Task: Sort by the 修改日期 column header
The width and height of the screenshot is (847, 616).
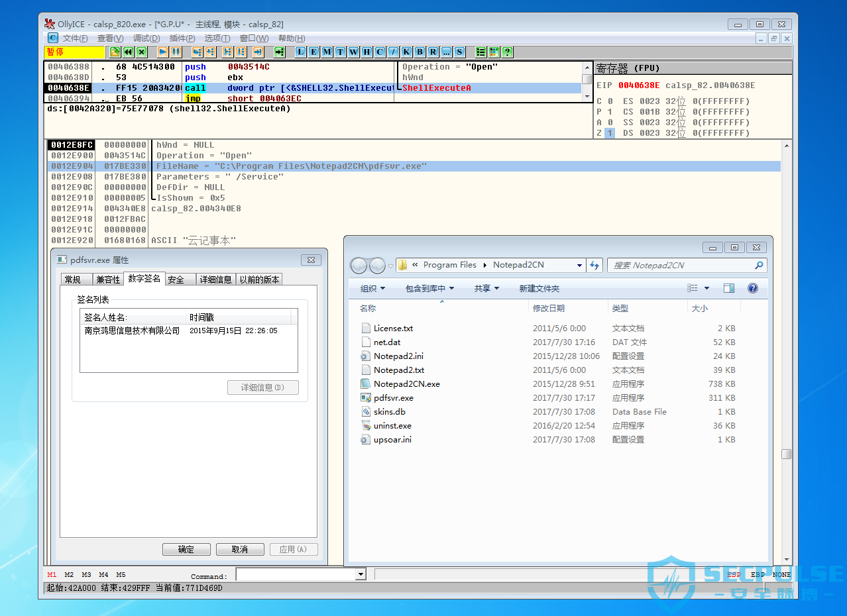Action: tap(549, 308)
